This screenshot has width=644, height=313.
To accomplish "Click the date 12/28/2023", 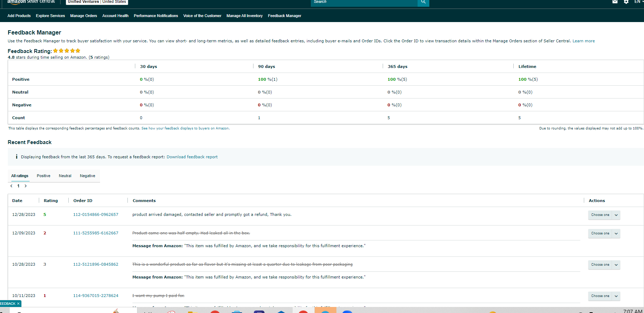I will pos(24,214).
